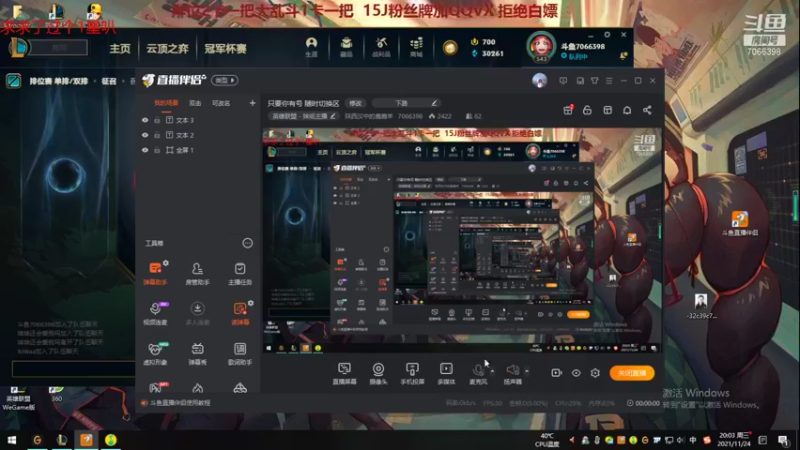Open the 弹幕秀 danmaku show tool
This screenshot has width=800, height=450.
[197, 353]
